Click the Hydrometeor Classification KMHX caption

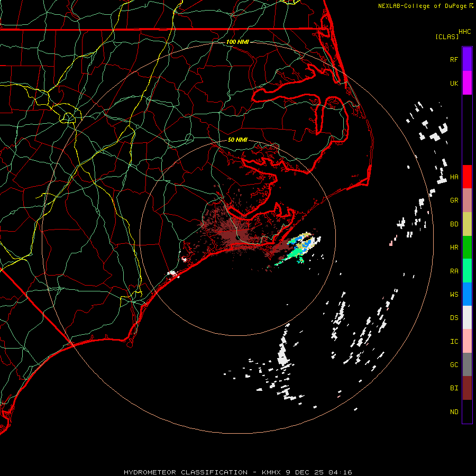(237, 472)
